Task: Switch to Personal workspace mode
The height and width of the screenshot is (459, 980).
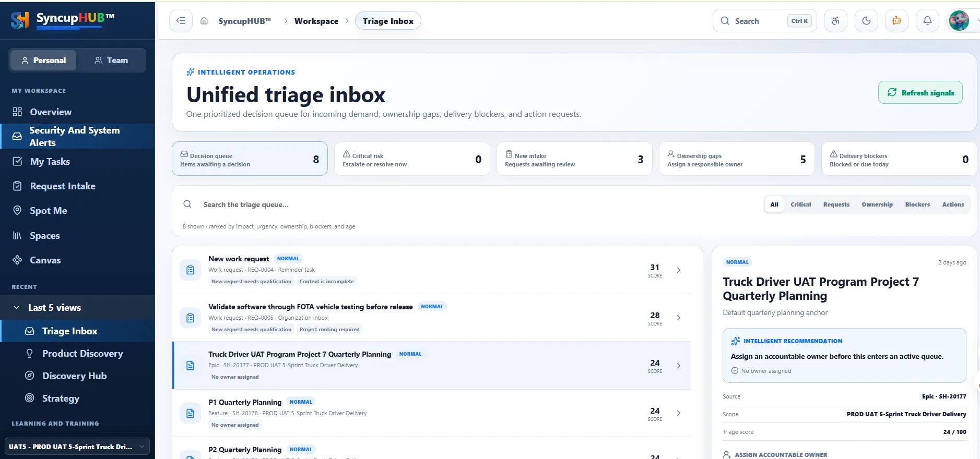Action: [x=43, y=60]
